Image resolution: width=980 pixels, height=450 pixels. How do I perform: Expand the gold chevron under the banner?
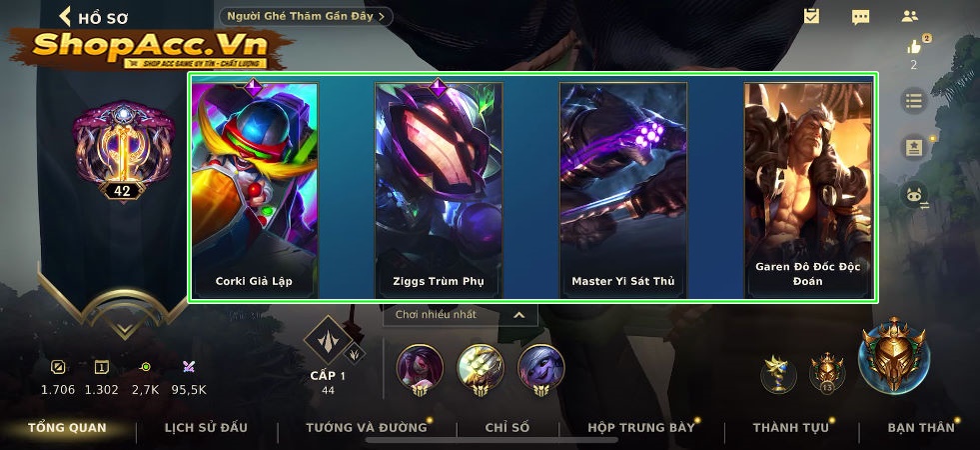click(x=124, y=329)
